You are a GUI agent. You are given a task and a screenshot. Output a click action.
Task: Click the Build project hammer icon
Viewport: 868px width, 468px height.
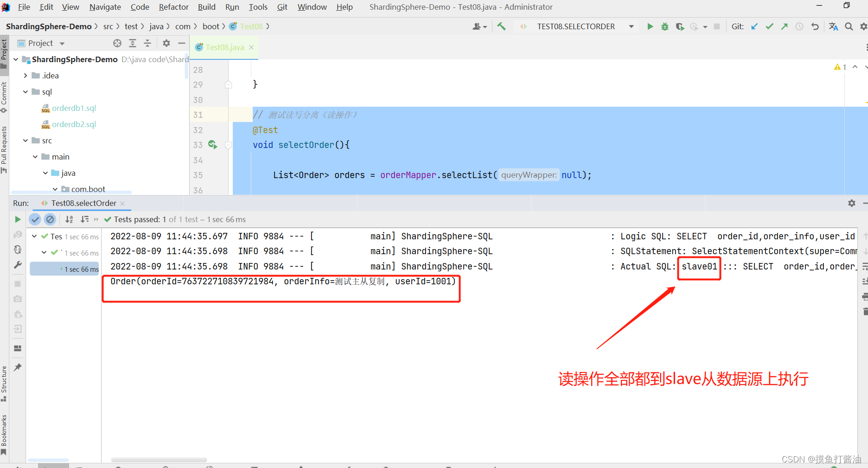click(x=501, y=26)
